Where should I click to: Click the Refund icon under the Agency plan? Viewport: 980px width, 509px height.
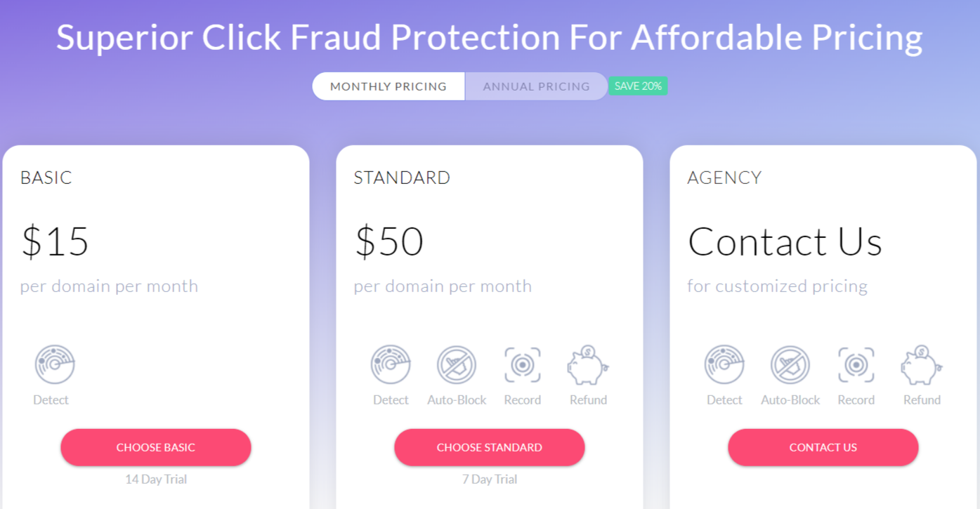click(x=921, y=364)
